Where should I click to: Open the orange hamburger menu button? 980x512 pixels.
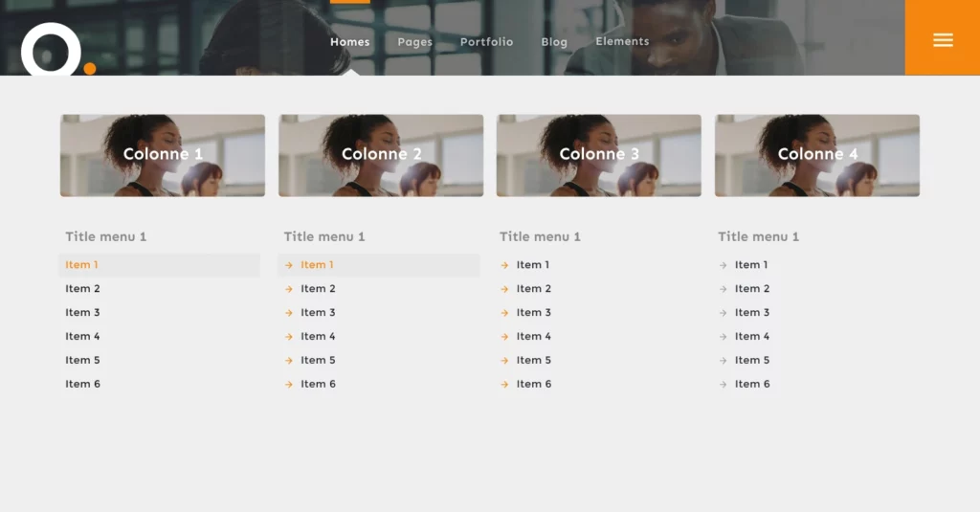point(943,39)
